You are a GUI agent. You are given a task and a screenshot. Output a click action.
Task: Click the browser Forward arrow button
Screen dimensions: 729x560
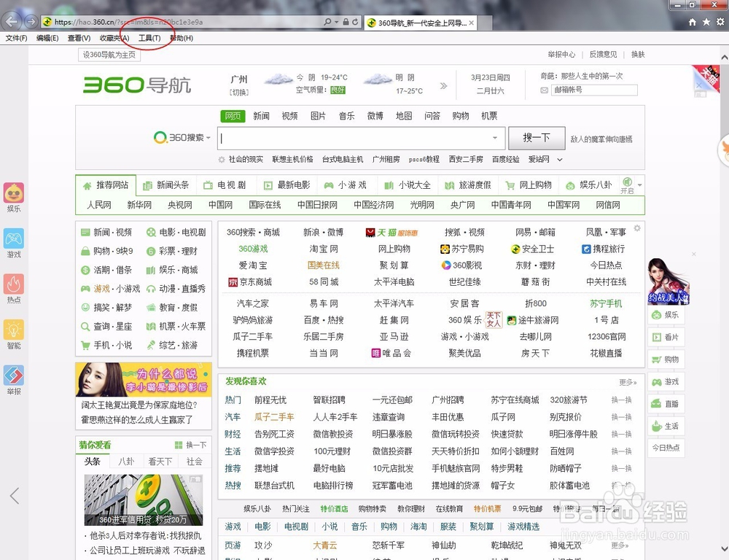31,21
